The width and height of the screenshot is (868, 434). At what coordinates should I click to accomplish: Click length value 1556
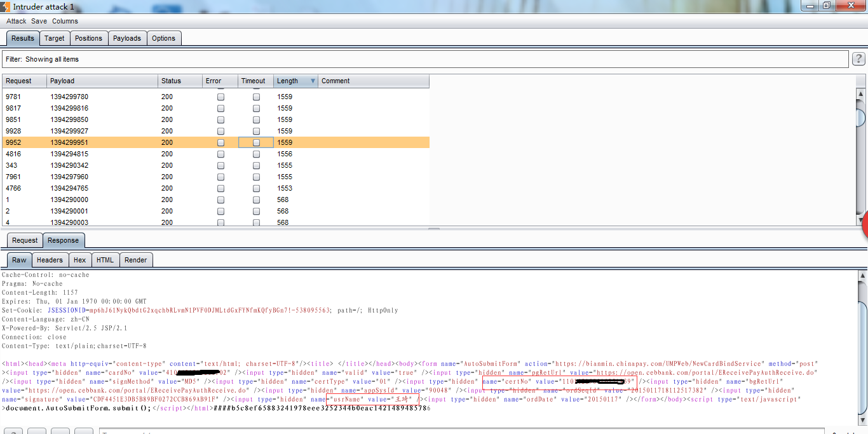[x=285, y=154]
